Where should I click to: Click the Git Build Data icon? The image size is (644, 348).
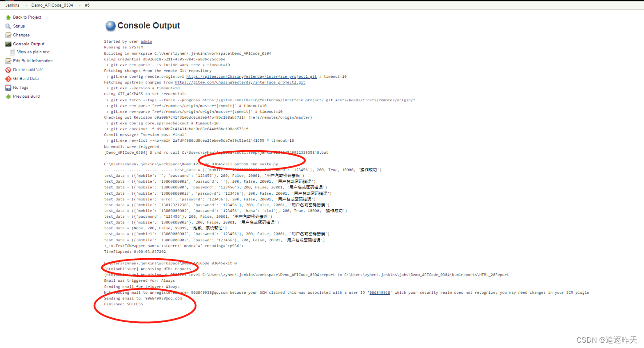tap(8, 79)
